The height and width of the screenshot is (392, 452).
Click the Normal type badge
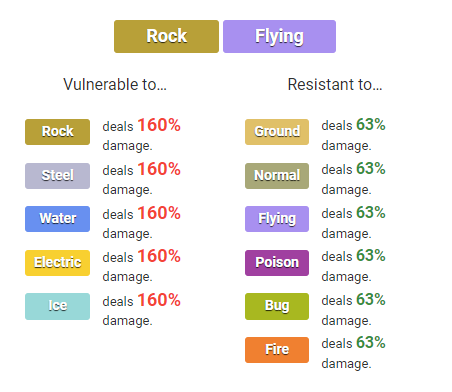pos(277,176)
